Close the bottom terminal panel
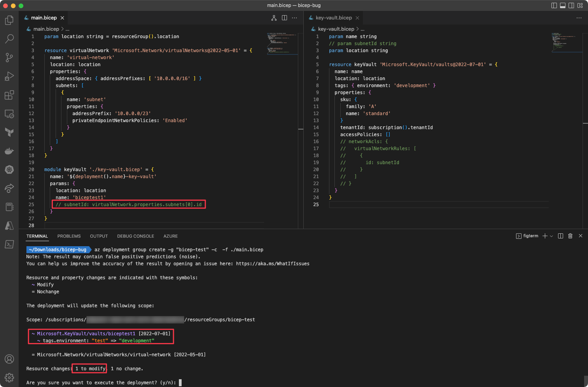This screenshot has height=387, width=588. click(x=581, y=236)
